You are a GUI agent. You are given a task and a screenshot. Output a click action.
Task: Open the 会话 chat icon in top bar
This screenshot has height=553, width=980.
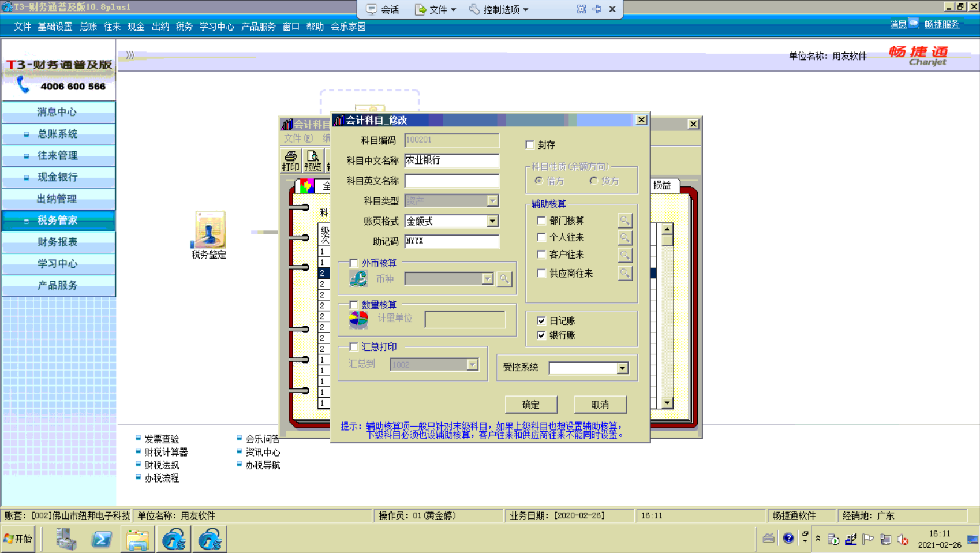[372, 9]
